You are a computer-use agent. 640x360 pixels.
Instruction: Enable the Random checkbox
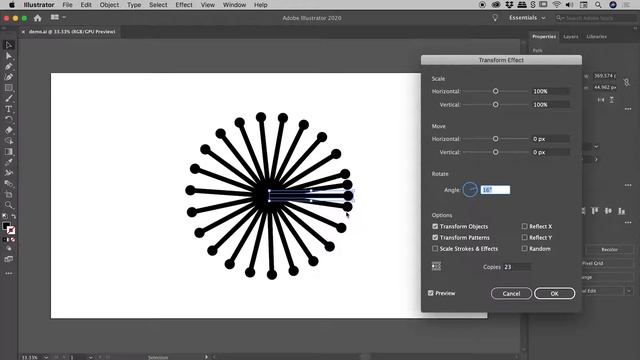[x=524, y=248]
